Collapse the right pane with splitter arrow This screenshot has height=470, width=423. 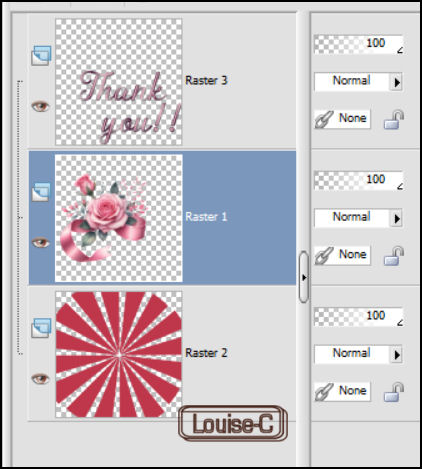click(x=304, y=277)
